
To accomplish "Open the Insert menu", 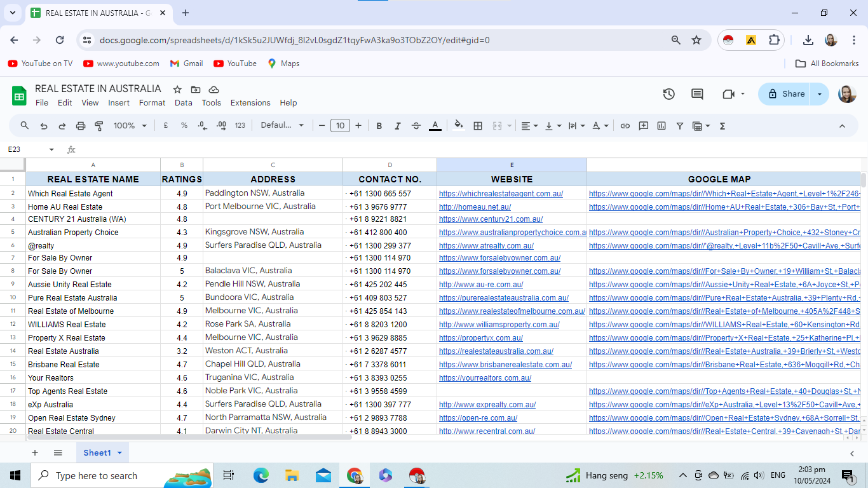I will 119,103.
